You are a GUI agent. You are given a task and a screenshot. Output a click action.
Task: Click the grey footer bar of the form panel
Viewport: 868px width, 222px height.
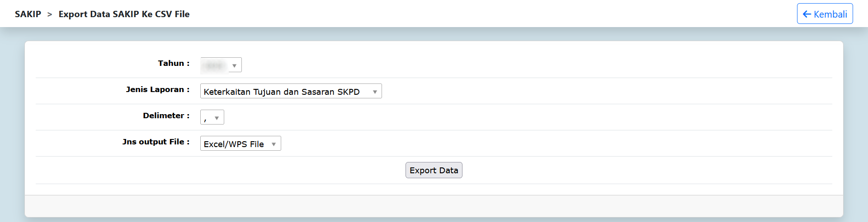(x=434, y=206)
